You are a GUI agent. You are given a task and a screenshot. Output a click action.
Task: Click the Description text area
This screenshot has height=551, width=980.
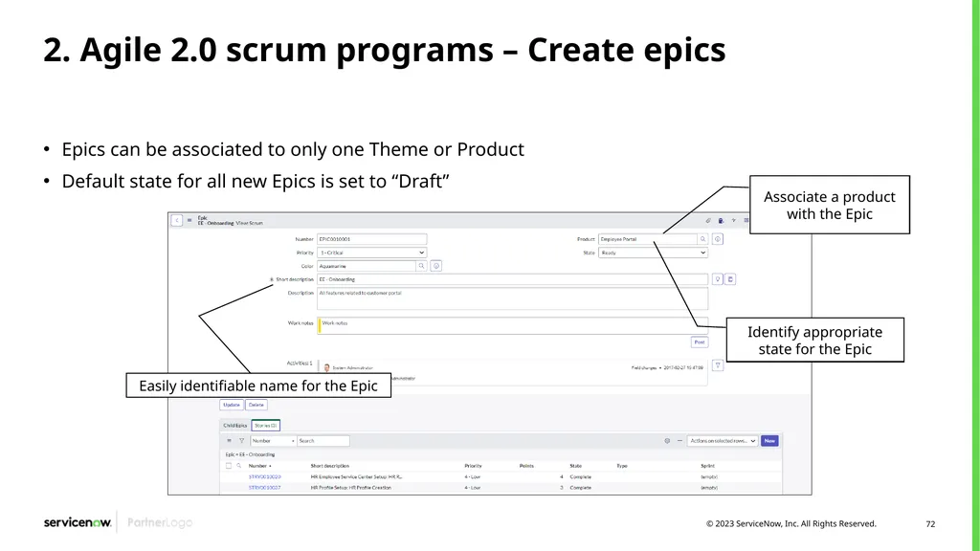pos(513,298)
